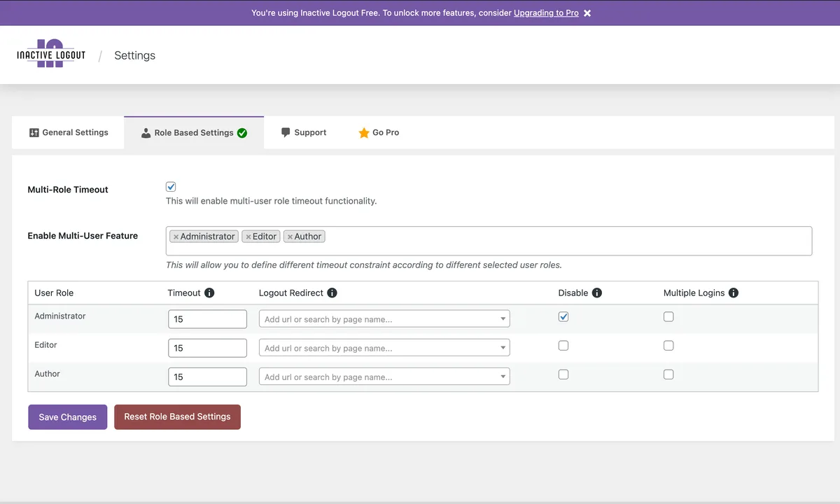Click the Editor row label in the table

(x=46, y=345)
